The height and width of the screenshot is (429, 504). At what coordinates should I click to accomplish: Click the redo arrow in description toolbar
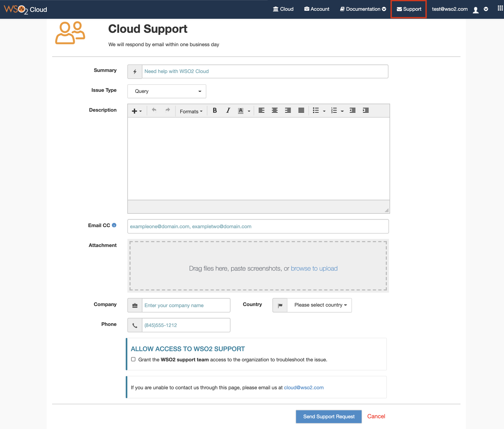(168, 110)
